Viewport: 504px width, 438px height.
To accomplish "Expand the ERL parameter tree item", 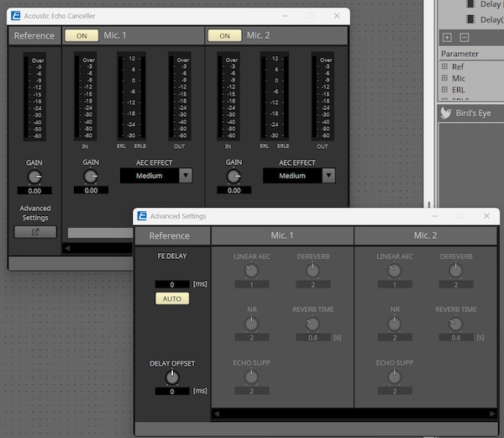I will [444, 90].
